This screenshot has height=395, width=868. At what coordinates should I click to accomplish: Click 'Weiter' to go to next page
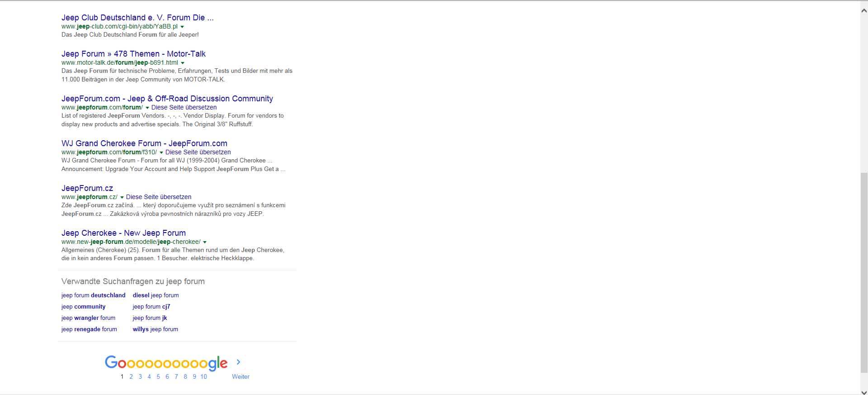(x=241, y=376)
